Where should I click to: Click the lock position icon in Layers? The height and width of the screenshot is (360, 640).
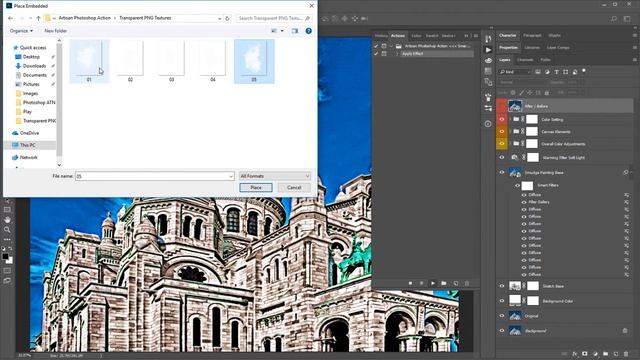tap(530, 93)
